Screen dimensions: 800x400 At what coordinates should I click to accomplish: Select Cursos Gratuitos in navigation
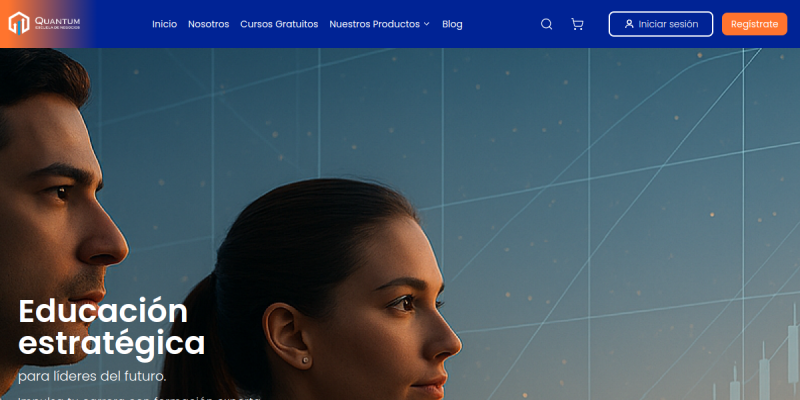coord(279,24)
